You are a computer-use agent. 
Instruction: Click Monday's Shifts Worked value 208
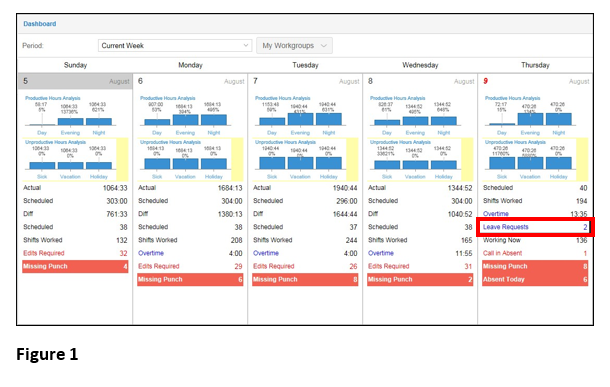click(x=237, y=240)
